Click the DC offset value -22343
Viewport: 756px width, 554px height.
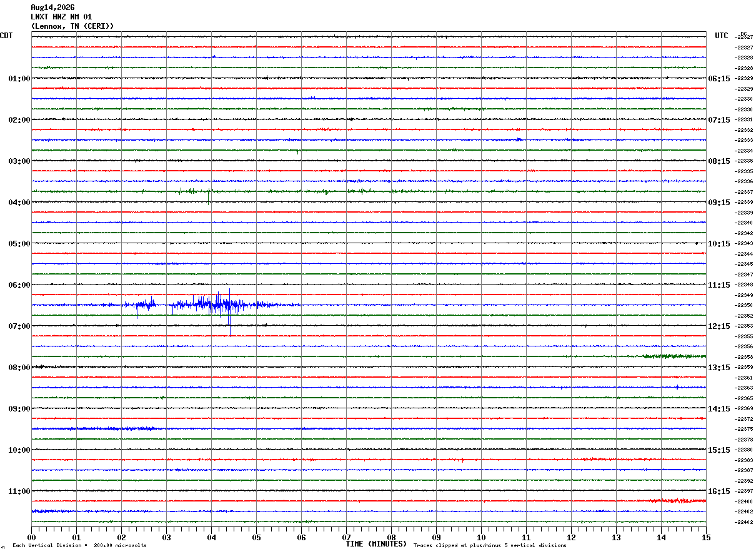[x=744, y=244]
